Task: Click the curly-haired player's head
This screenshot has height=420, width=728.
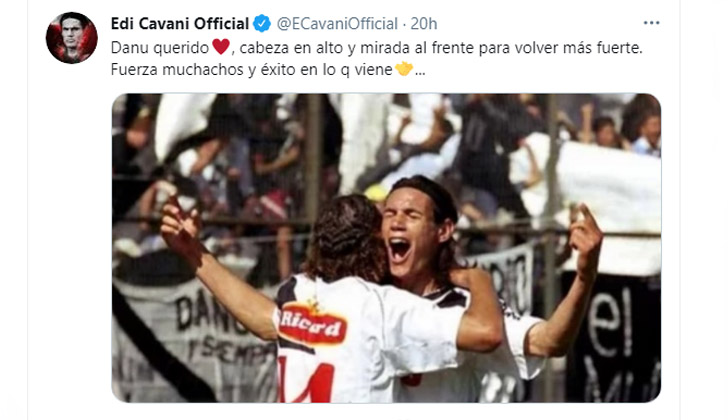Action: click(346, 238)
